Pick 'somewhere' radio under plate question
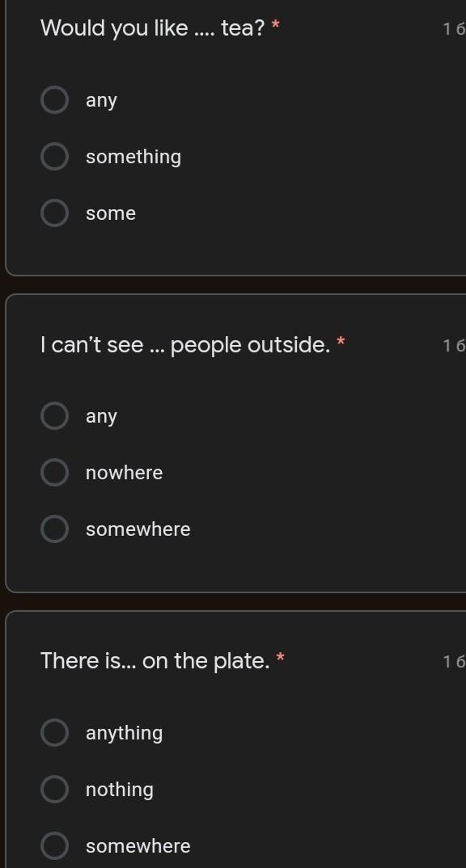 (x=55, y=846)
